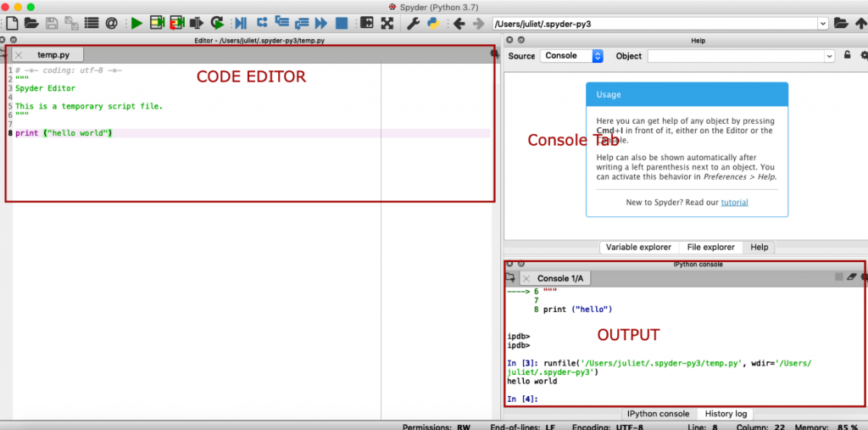868x430 pixels.
Task: Switch to the File explorer tab
Action: (710, 247)
